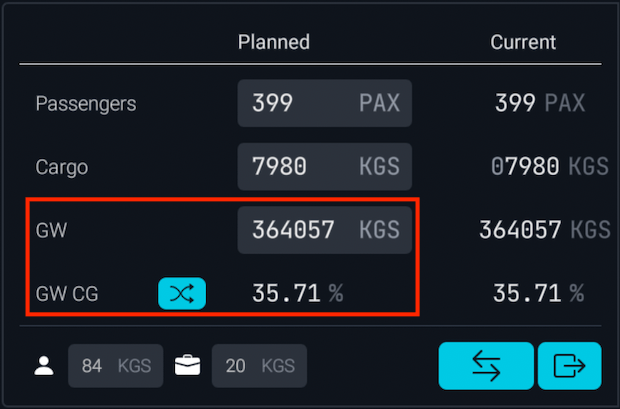Click the current cargo 07980 KGS value
This screenshot has height=409, width=620.
[549, 167]
